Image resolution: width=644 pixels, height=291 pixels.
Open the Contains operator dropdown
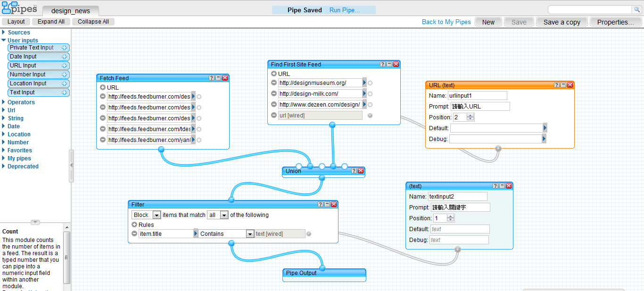point(250,234)
